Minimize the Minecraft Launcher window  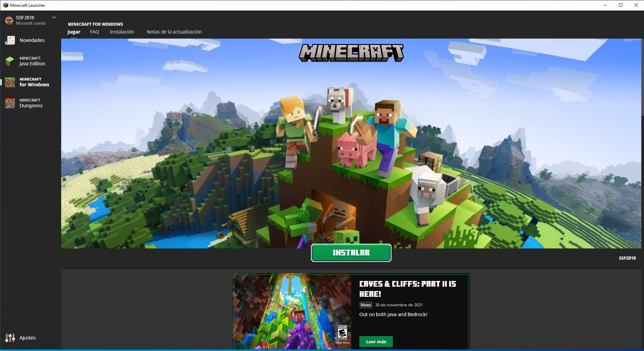(605, 5)
